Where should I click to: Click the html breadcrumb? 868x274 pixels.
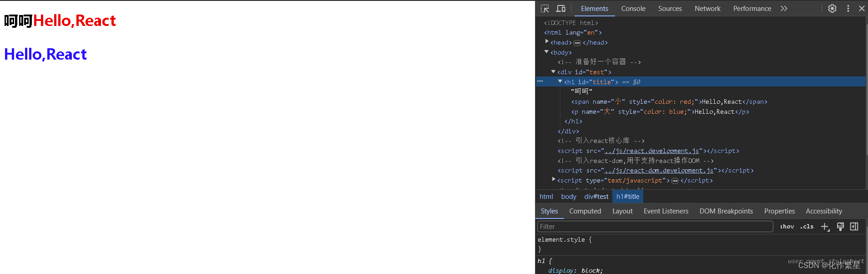(x=546, y=197)
